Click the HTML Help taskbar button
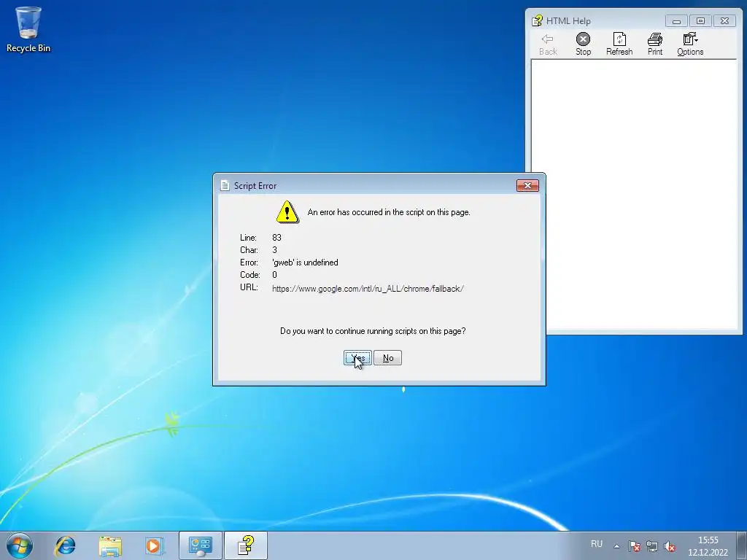The width and height of the screenshot is (747, 560). pyautogui.click(x=246, y=545)
